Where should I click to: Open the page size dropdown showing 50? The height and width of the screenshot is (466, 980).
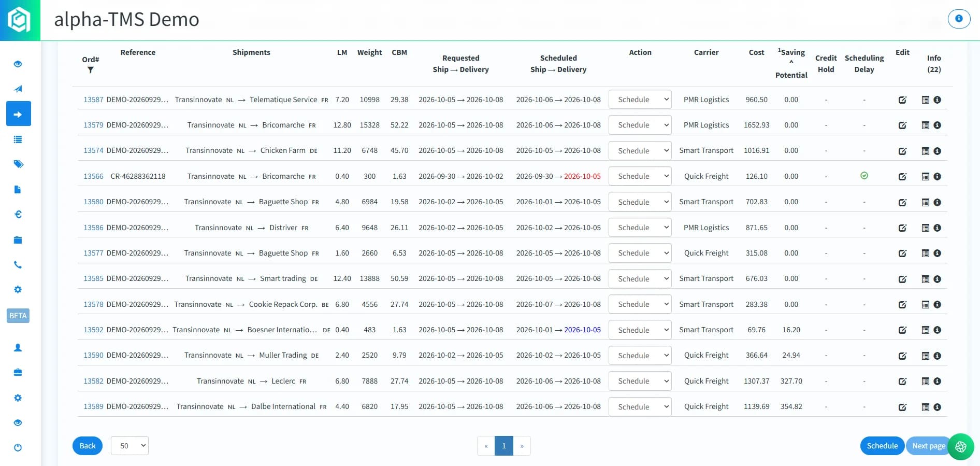pos(129,446)
